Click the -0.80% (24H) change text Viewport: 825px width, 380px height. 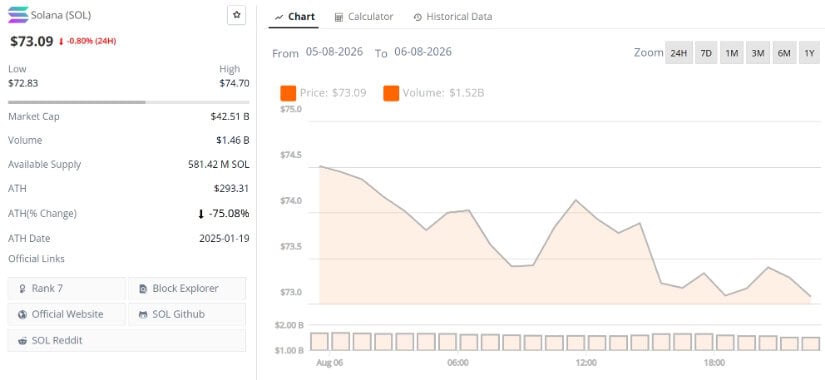pyautogui.click(x=91, y=42)
